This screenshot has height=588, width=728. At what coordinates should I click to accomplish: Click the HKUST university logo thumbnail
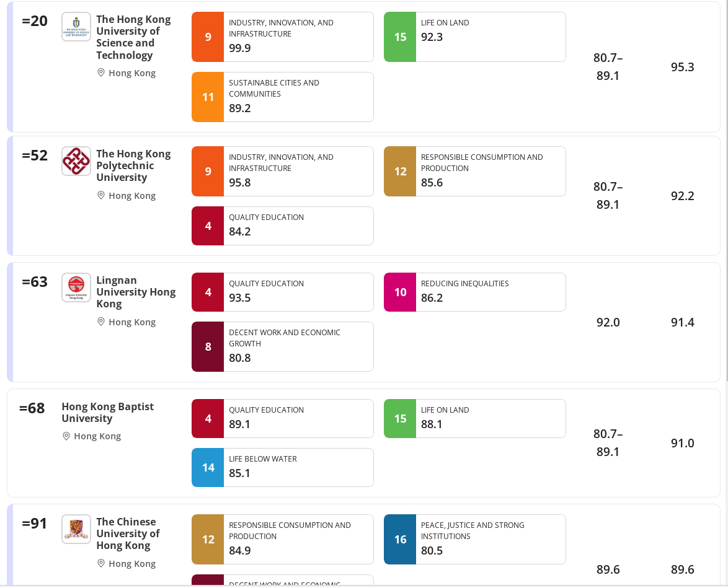click(x=76, y=27)
